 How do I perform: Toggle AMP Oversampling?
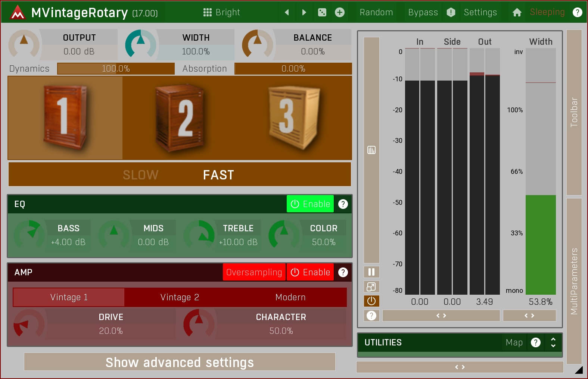coord(254,272)
